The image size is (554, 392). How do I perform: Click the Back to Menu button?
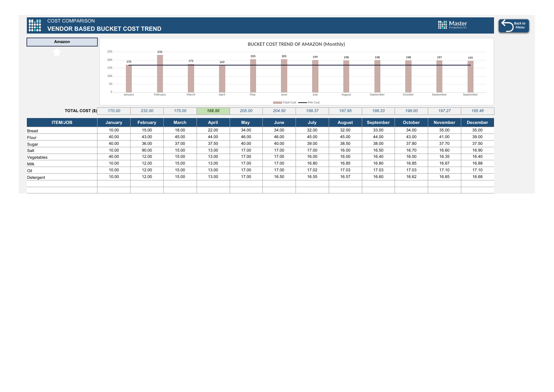coord(513,26)
